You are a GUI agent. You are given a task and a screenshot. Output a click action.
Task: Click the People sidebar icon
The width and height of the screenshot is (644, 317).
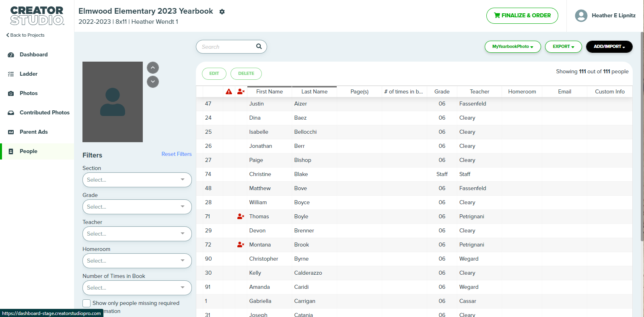(11, 151)
